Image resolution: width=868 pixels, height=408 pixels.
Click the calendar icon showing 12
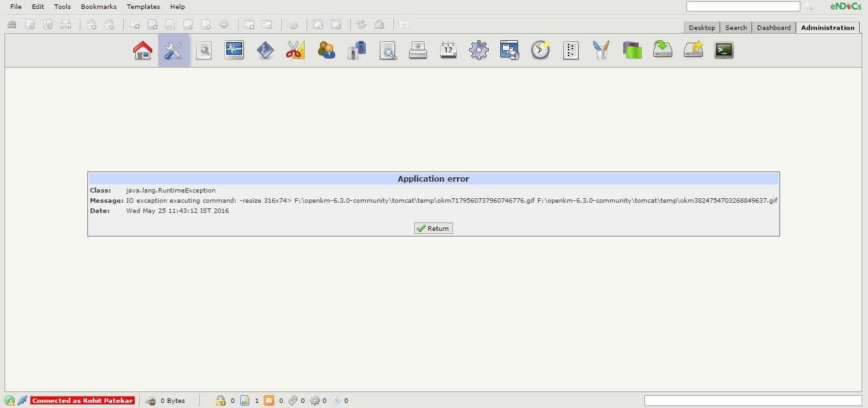(448, 50)
